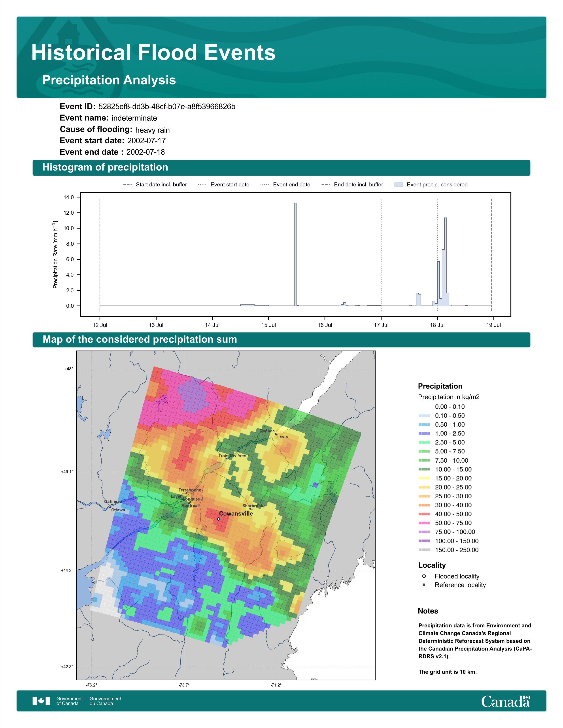Click the 'Precipitation Rate' y-axis title
This screenshot has height=728, width=563.
click(x=55, y=254)
